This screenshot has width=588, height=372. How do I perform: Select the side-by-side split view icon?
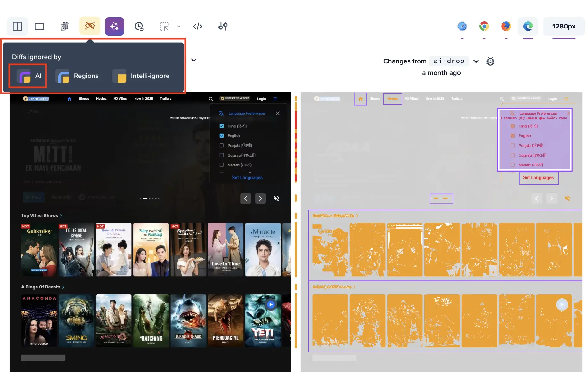[17, 26]
